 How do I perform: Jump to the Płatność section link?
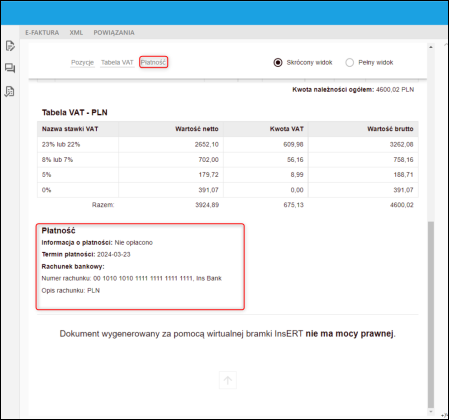tap(153, 62)
